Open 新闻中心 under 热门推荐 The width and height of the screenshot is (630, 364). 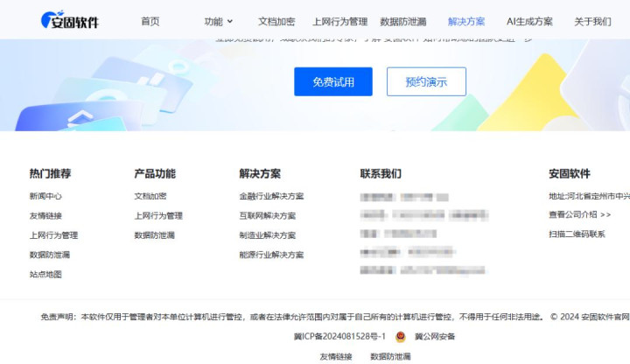point(45,196)
